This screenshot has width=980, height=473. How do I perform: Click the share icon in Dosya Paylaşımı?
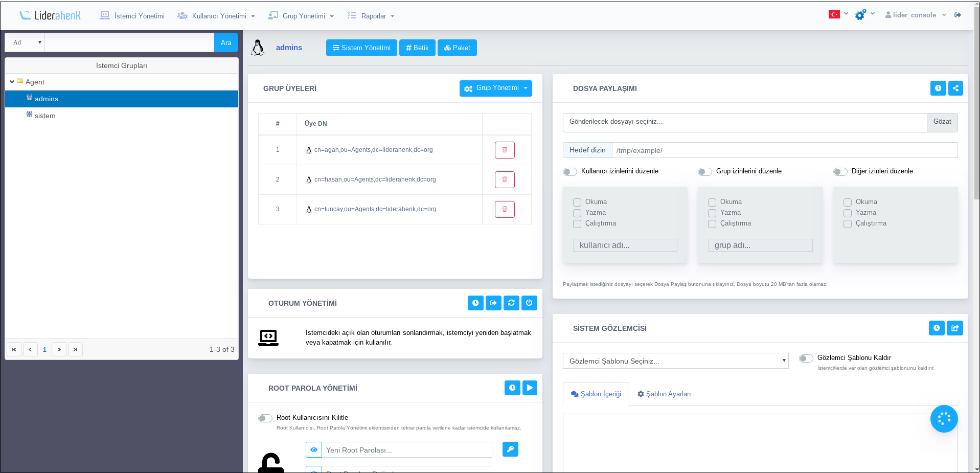click(955, 88)
